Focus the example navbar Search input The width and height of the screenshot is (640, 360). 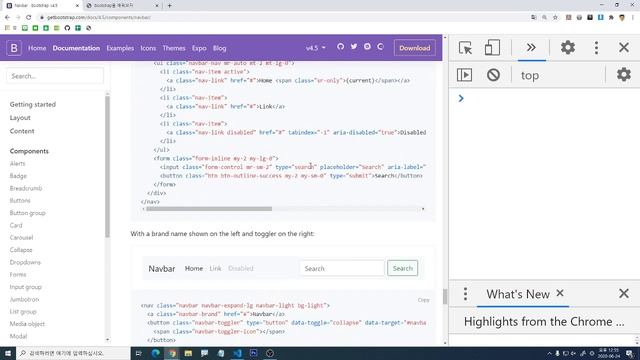pos(342,269)
